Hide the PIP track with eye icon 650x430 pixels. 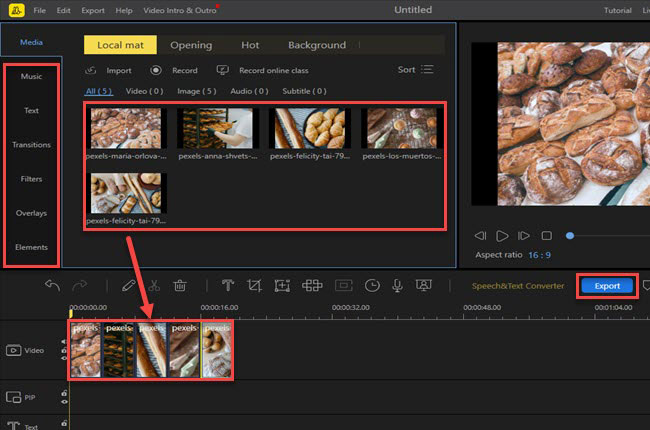click(x=64, y=402)
